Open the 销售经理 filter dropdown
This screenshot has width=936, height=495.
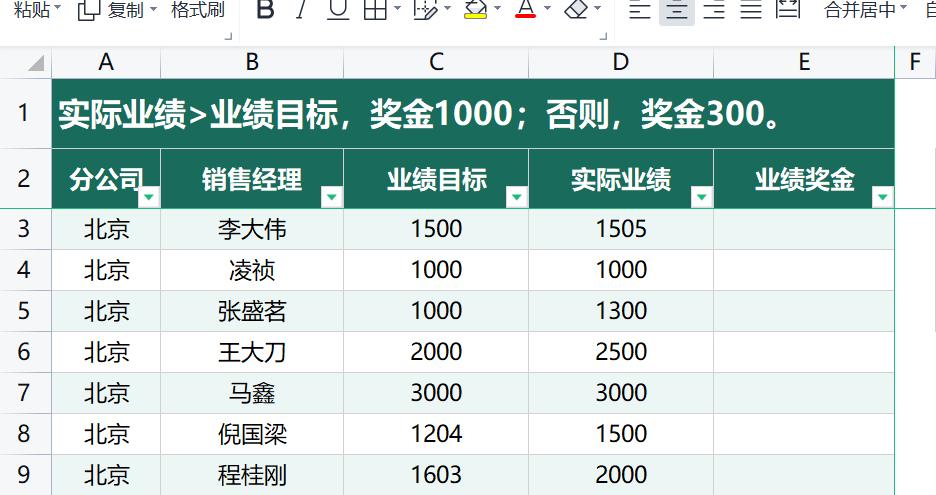[x=332, y=196]
